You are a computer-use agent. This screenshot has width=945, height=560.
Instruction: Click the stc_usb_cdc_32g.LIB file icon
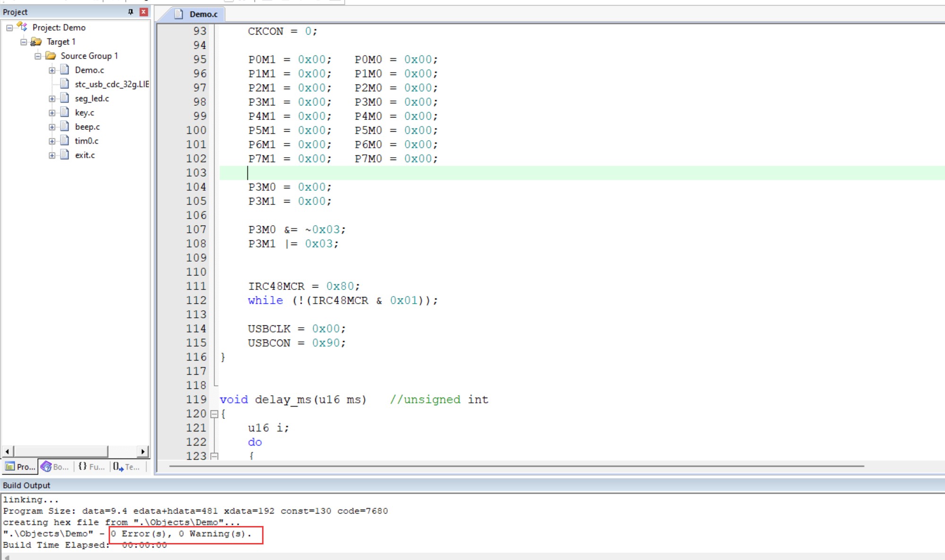(x=65, y=84)
